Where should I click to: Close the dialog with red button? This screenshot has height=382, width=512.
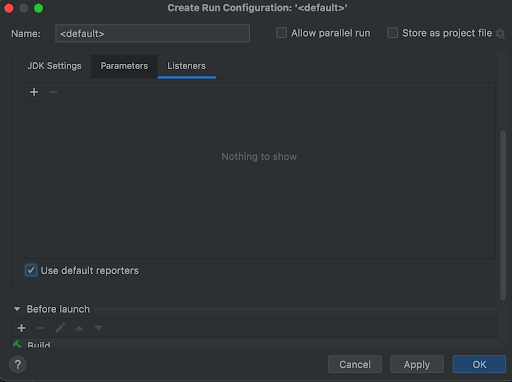[9, 8]
